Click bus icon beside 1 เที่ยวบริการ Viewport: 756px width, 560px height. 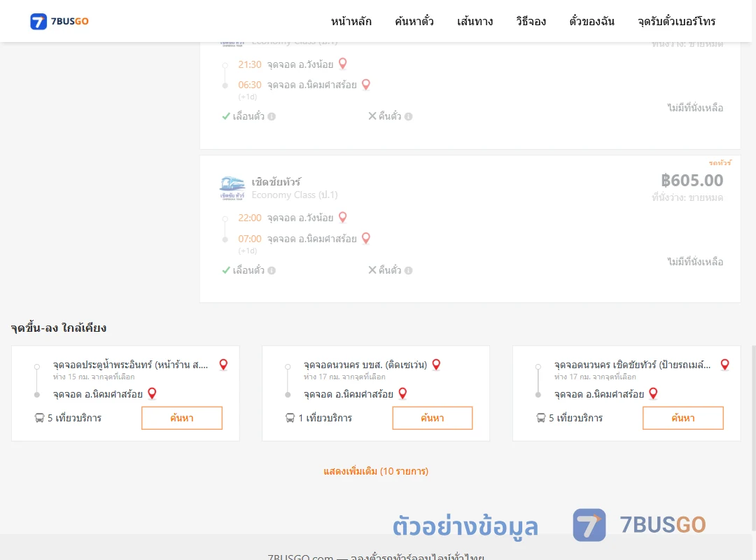coord(290,418)
